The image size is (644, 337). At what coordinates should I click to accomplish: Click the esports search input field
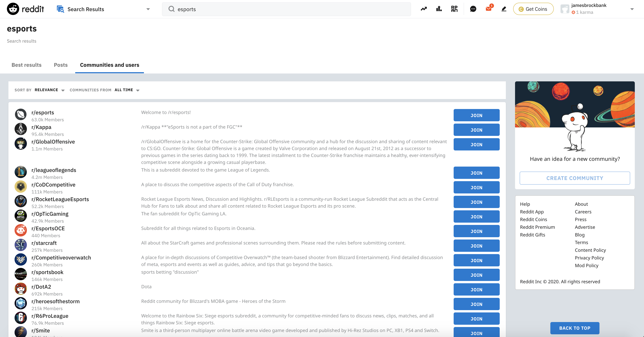[x=290, y=9]
